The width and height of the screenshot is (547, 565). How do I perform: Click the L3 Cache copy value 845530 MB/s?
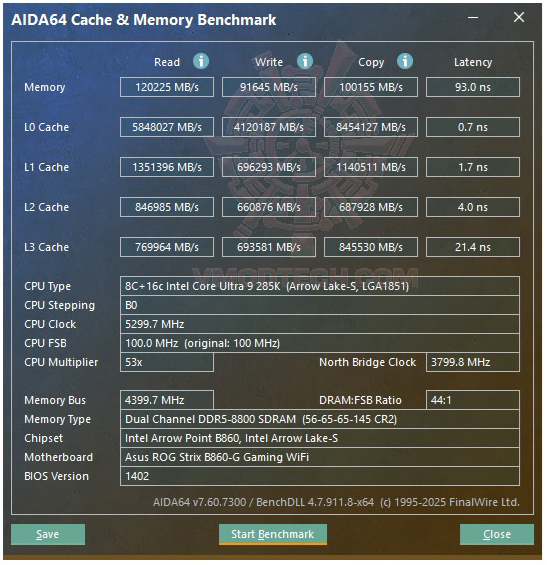point(371,247)
